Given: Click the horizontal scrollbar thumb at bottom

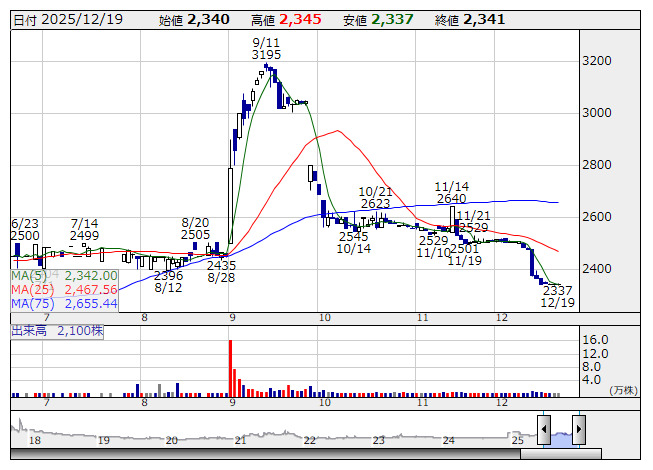Looking at the screenshot, I should (561, 454).
